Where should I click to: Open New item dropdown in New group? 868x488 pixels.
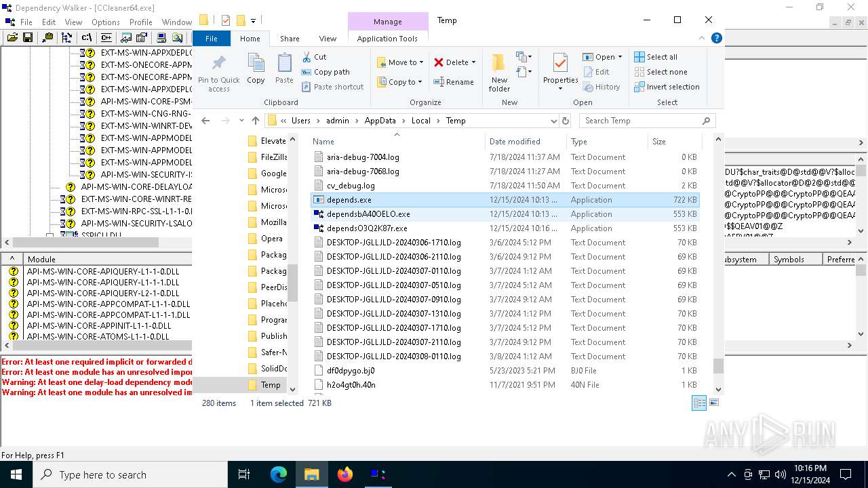523,57
